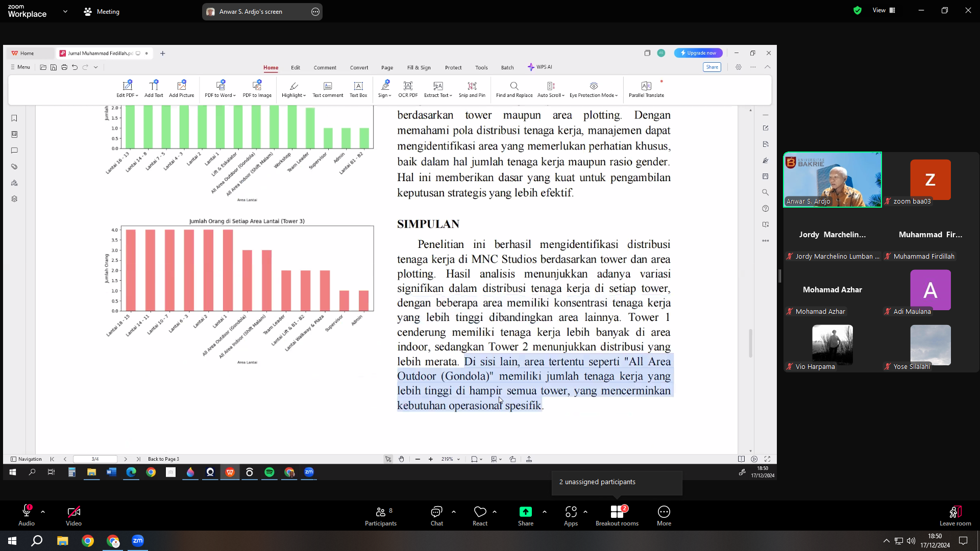The image size is (980, 551).
Task: Click the save icon in quick toolbar
Action: pos(54,67)
